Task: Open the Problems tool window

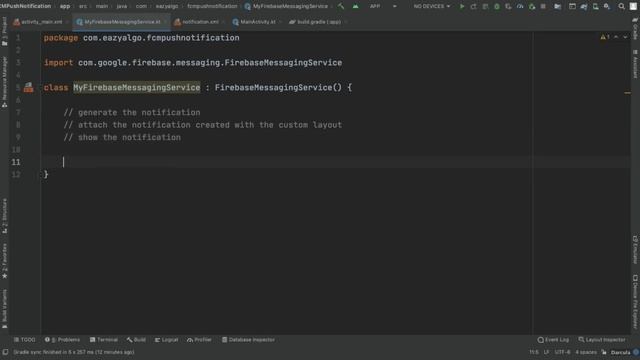Action: point(62,340)
